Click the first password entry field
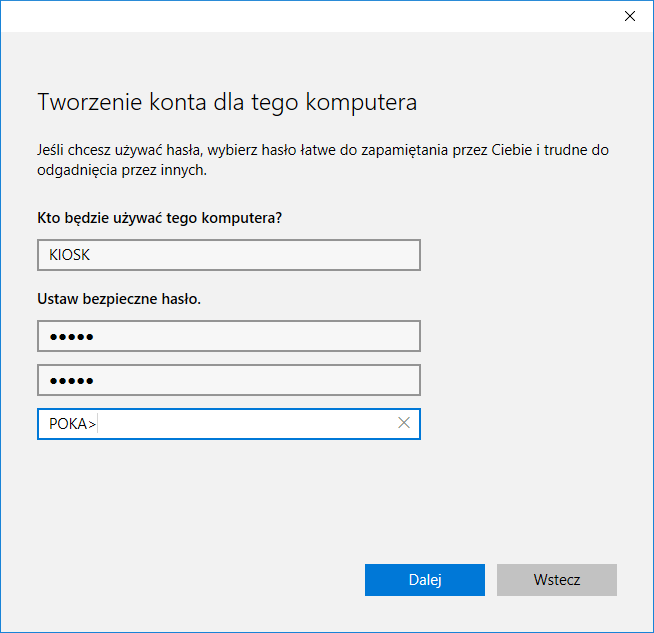The width and height of the screenshot is (654, 633). click(x=228, y=336)
